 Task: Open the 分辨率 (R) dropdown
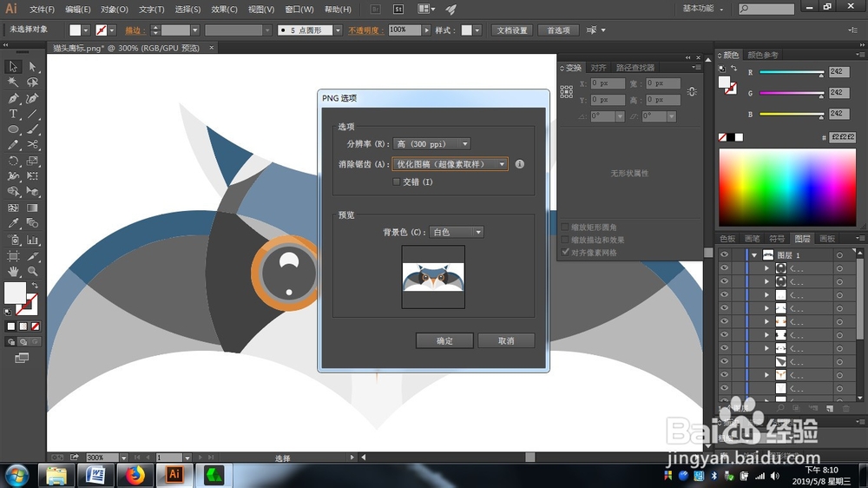[x=431, y=144]
